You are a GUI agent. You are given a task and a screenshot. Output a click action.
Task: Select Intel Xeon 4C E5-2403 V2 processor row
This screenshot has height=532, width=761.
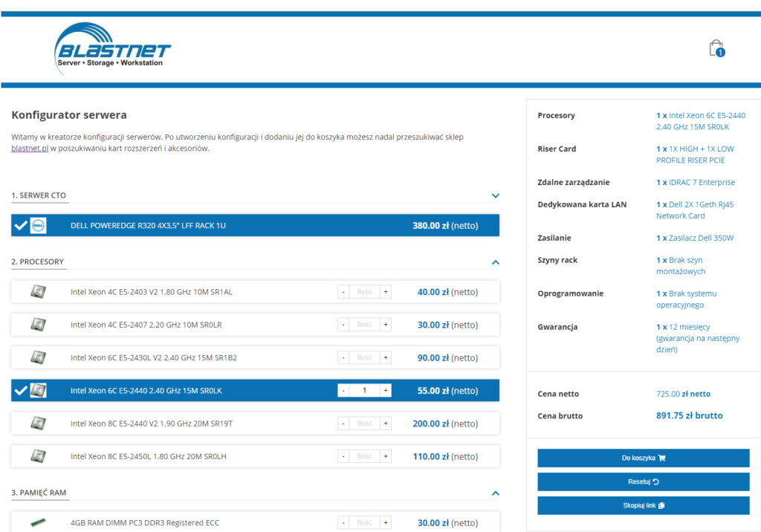[x=256, y=292]
